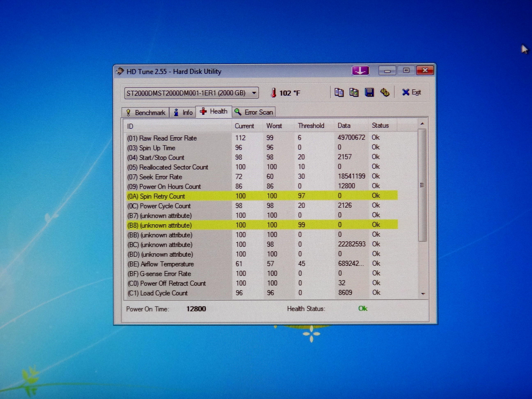
Task: Click the list scroll down arrow
Action: point(423,294)
